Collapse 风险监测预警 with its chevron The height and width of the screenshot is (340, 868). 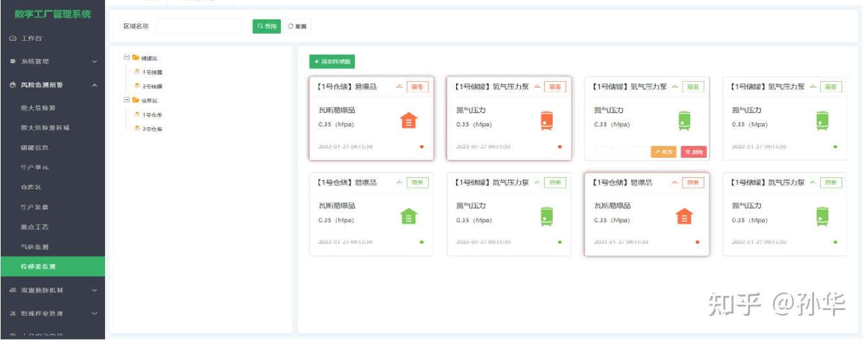point(94,85)
